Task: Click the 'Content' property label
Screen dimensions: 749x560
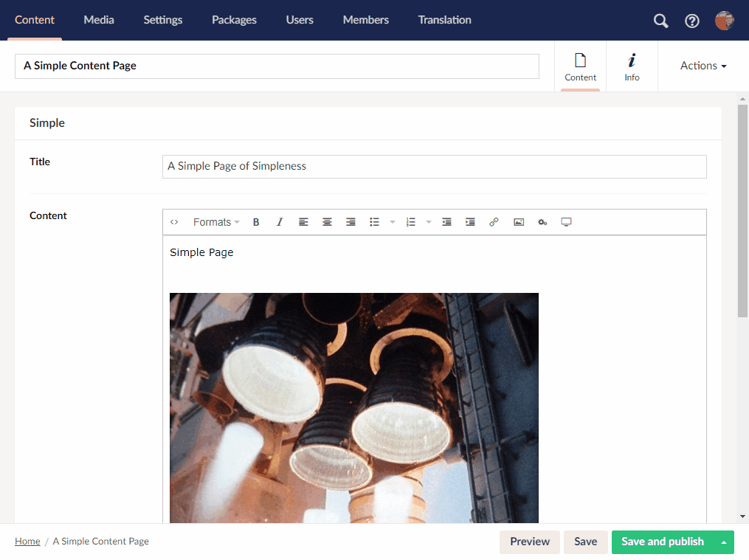Action: (x=48, y=215)
